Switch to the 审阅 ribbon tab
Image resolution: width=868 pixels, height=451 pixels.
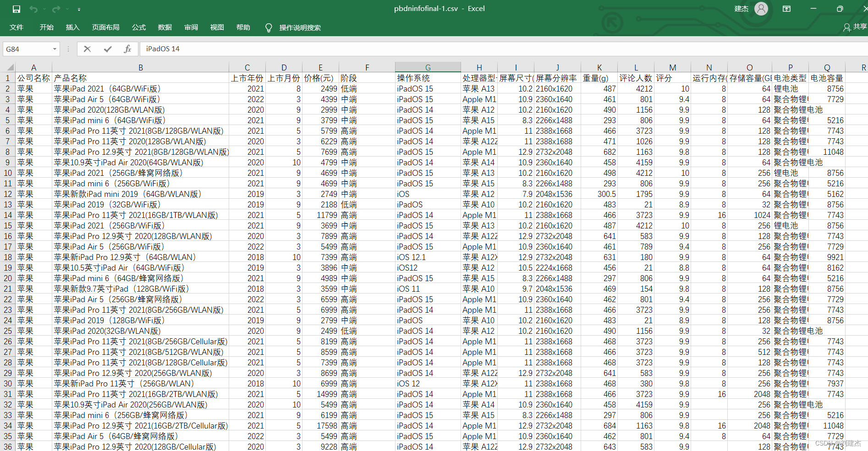[x=191, y=27]
